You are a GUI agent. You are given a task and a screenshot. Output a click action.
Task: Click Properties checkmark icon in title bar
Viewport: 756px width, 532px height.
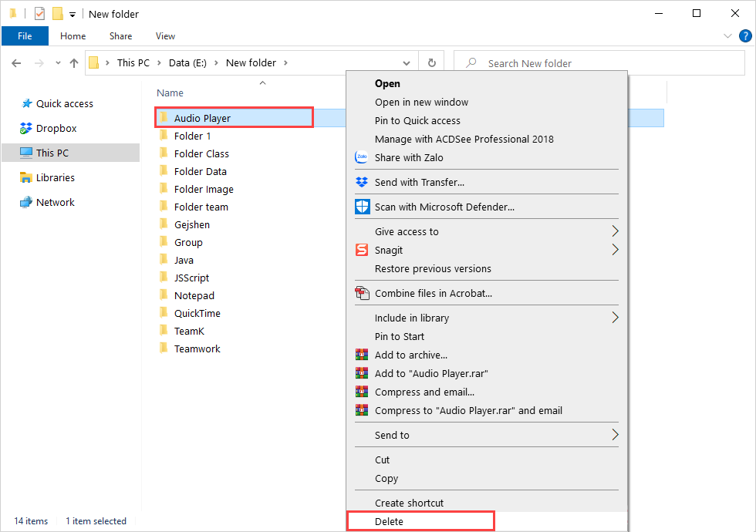39,14
